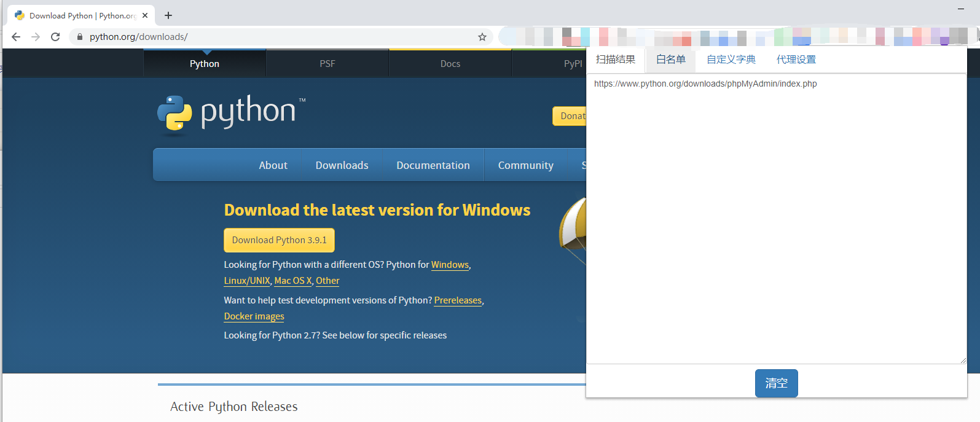Screen dimensions: 980x422
Task: Open the Documentation menu item
Action: [433, 165]
